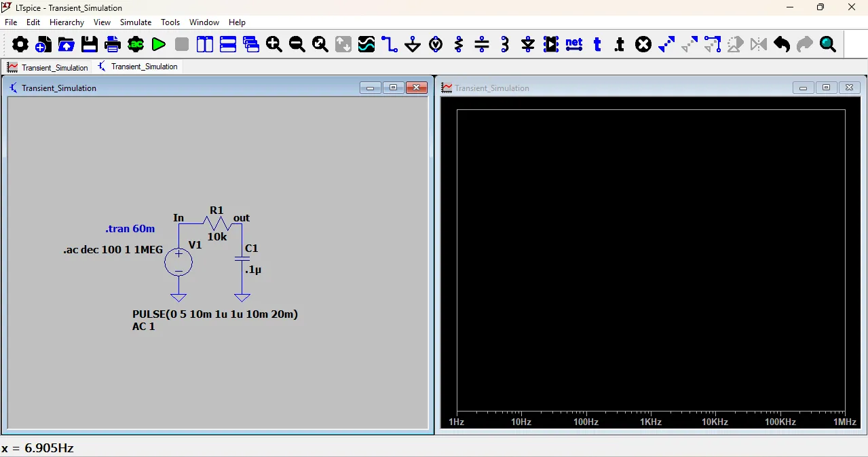Image resolution: width=868 pixels, height=457 pixels.
Task: Open the Simulate menu
Action: [x=136, y=22]
